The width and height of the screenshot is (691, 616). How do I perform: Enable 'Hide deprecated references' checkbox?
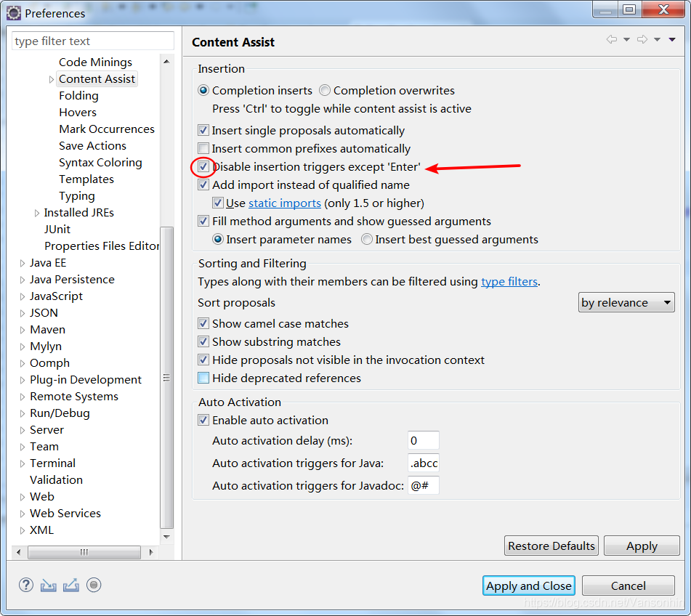coord(203,378)
